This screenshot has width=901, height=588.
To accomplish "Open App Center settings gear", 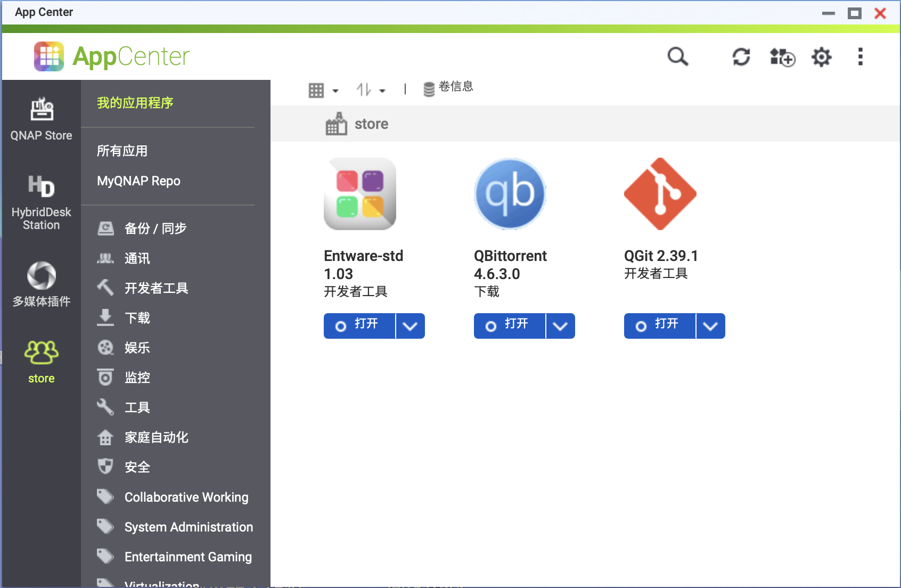I will 821,56.
